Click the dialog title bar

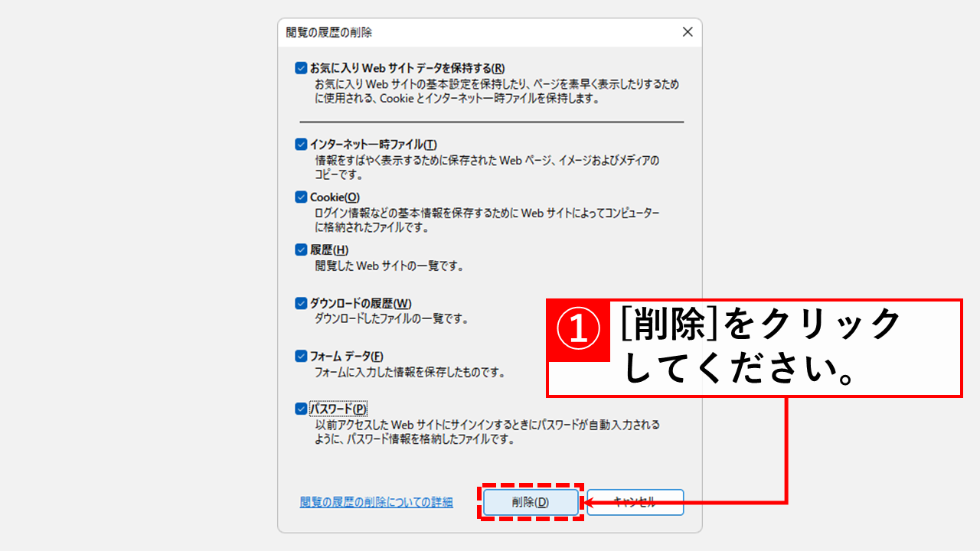[x=459, y=32]
